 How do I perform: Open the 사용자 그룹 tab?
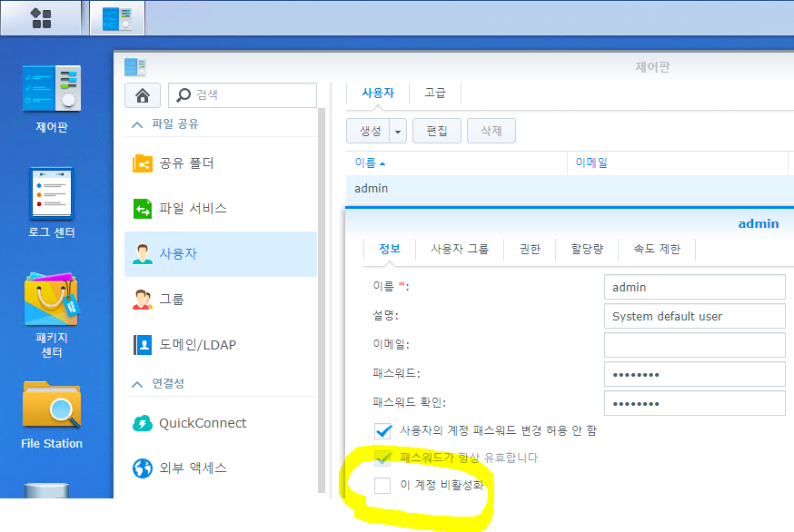[460, 249]
